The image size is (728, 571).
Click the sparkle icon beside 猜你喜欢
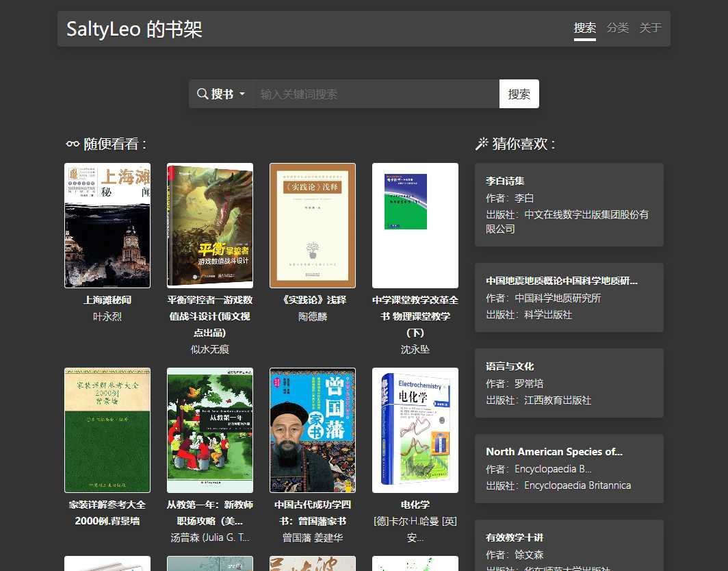tap(481, 144)
